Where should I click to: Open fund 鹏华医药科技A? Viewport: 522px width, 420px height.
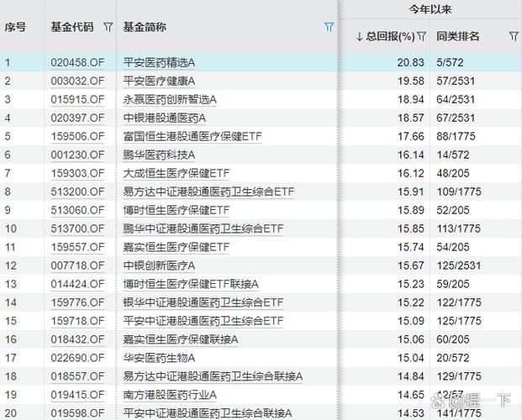pos(159,155)
